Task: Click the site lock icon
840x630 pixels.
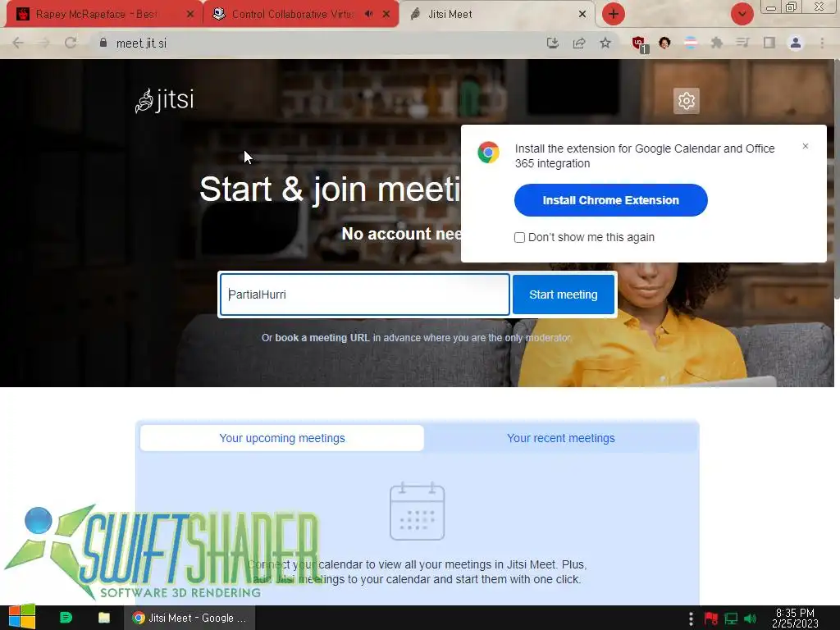Action: coord(103,43)
